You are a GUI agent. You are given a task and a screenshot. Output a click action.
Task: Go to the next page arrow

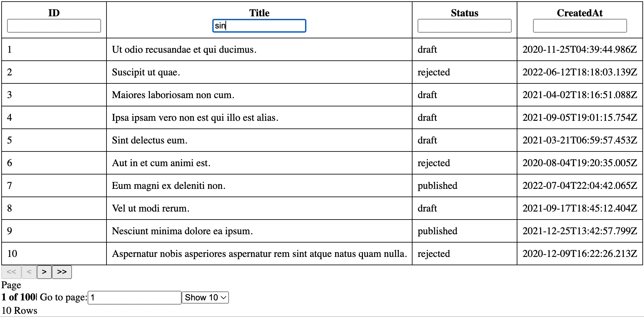point(44,272)
